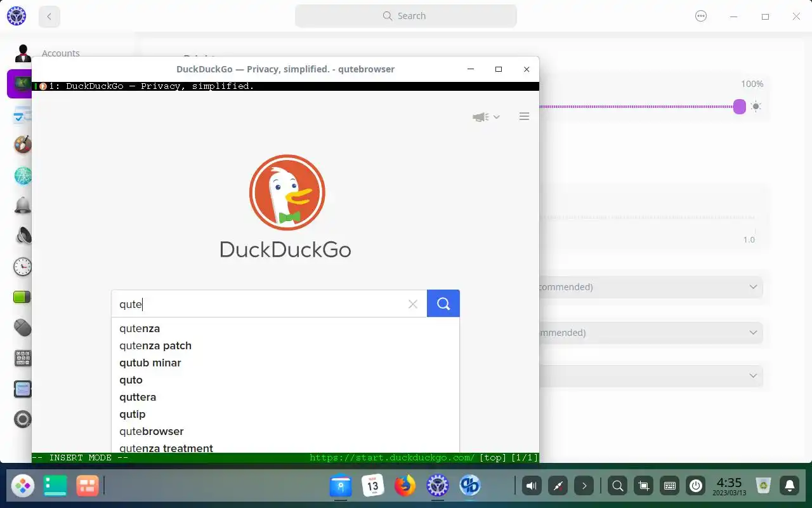Open Default Applications sidebar icon
The height and width of the screenshot is (508, 812).
23,115
